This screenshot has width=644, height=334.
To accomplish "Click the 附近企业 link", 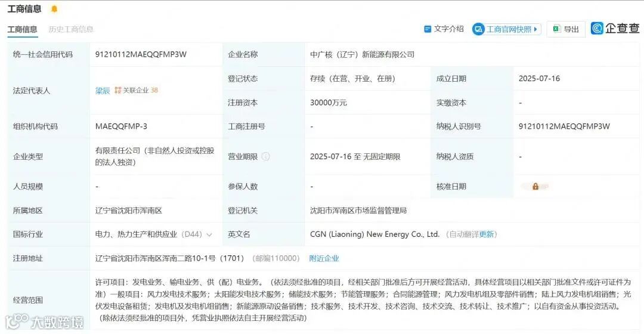I will (324, 258).
